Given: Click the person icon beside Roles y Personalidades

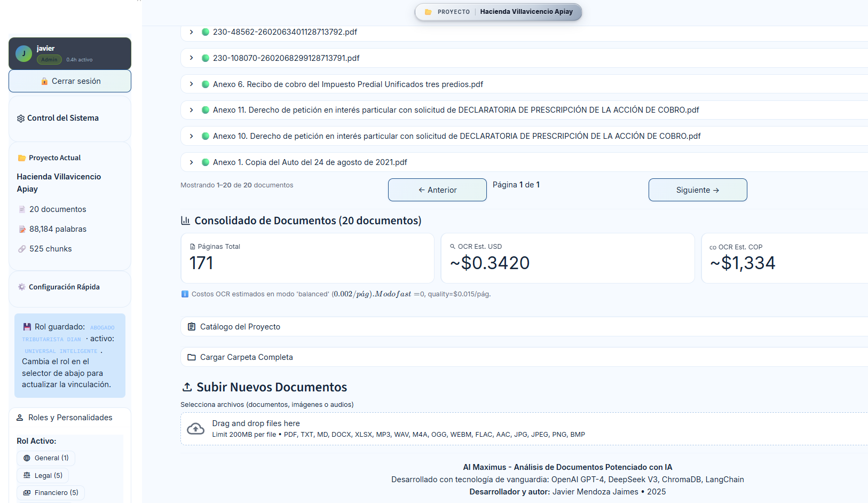Looking at the screenshot, I should click(x=20, y=418).
